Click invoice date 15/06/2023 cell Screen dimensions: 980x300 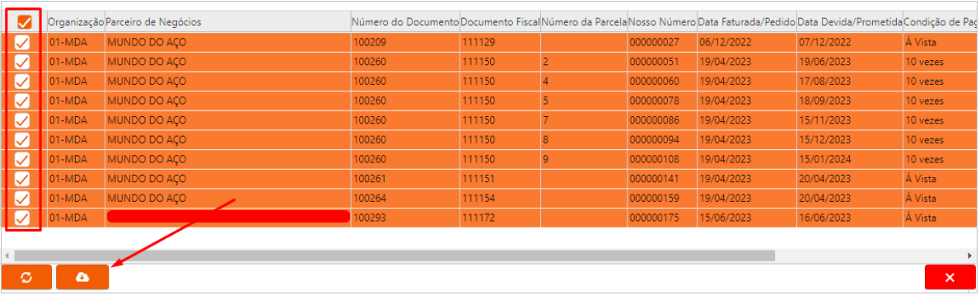click(x=746, y=218)
